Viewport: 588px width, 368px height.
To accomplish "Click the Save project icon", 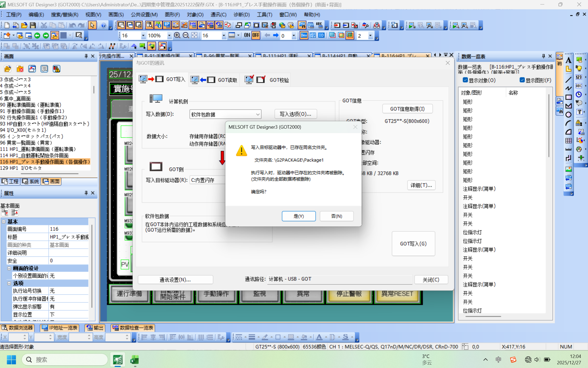I will coord(33,25).
